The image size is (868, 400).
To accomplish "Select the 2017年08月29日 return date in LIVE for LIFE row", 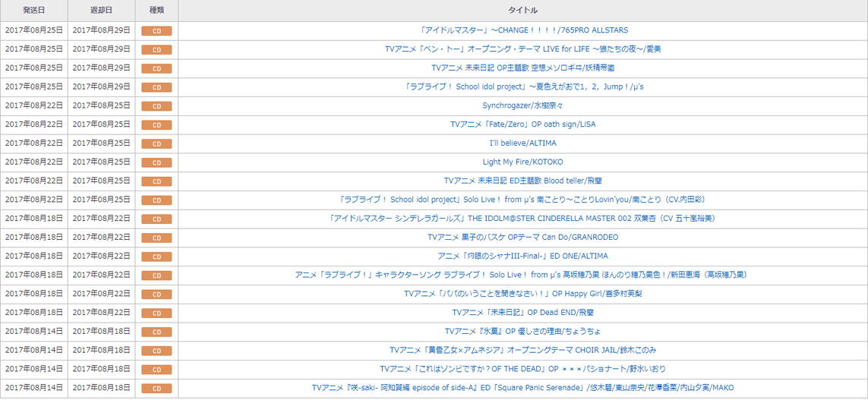I will [x=101, y=49].
